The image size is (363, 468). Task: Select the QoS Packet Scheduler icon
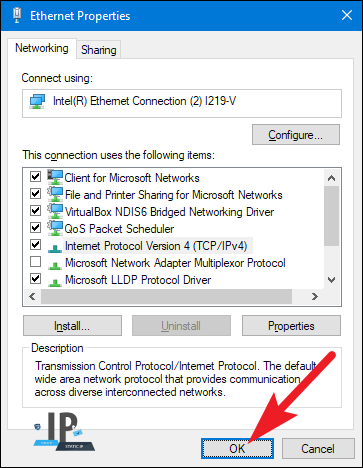pyautogui.click(x=55, y=228)
